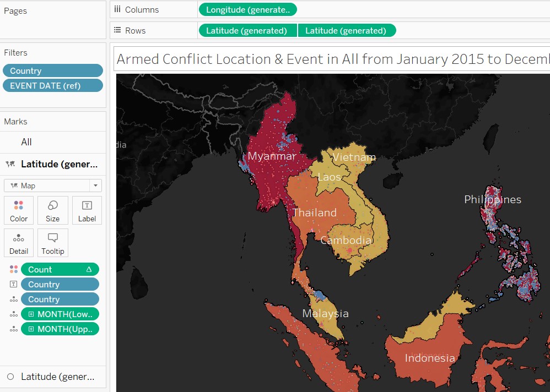
Task: Open the Tooltip marks card
Action: coord(53,243)
